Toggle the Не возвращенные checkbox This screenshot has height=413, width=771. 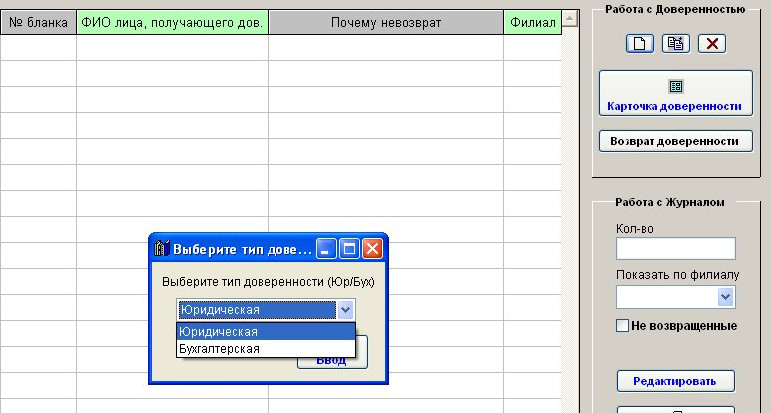[622, 325]
